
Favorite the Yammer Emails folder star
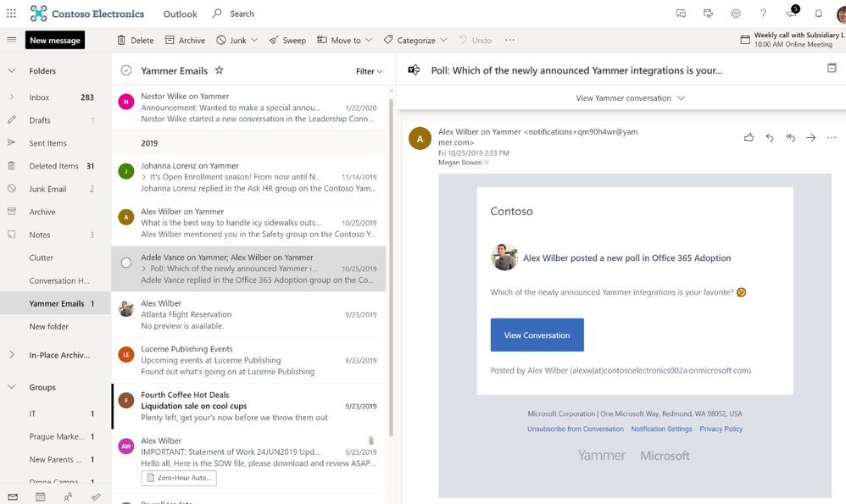(219, 70)
